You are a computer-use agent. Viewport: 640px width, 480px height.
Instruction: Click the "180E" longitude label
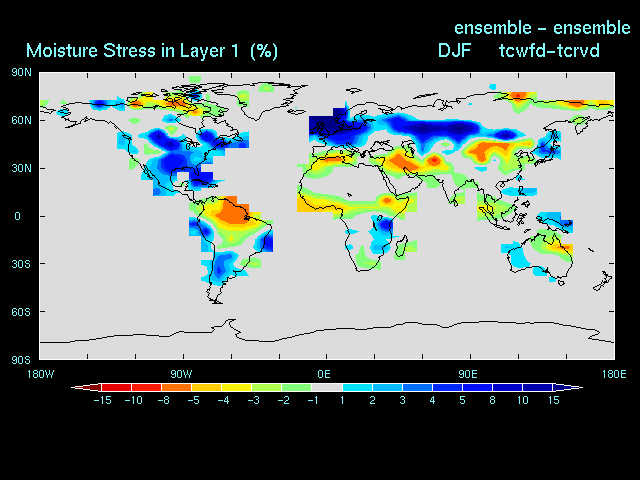coord(614,374)
